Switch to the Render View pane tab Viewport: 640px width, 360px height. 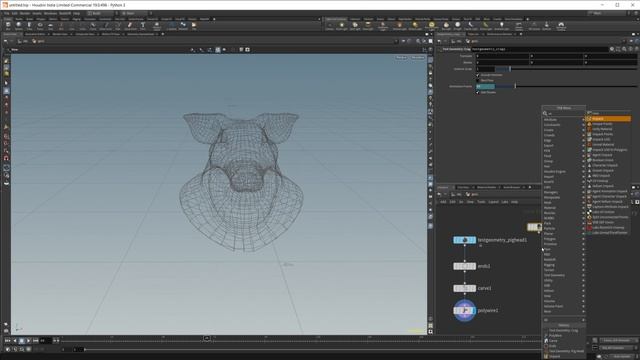[60, 34]
